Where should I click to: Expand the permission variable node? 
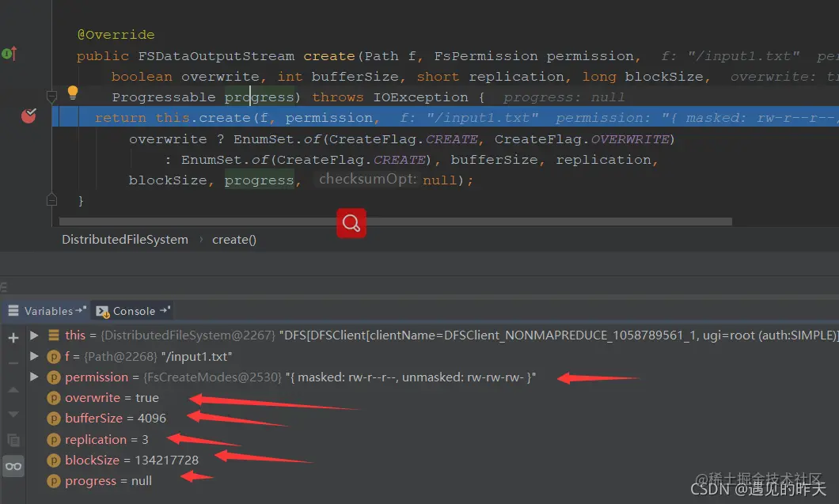tap(34, 377)
